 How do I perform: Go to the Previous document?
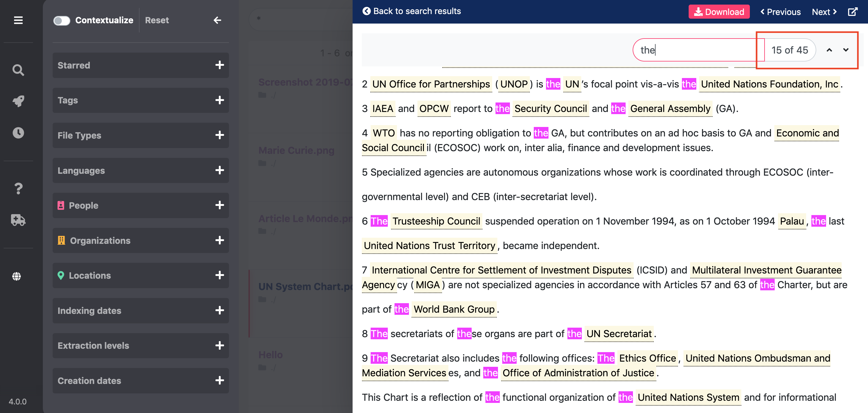tap(780, 12)
